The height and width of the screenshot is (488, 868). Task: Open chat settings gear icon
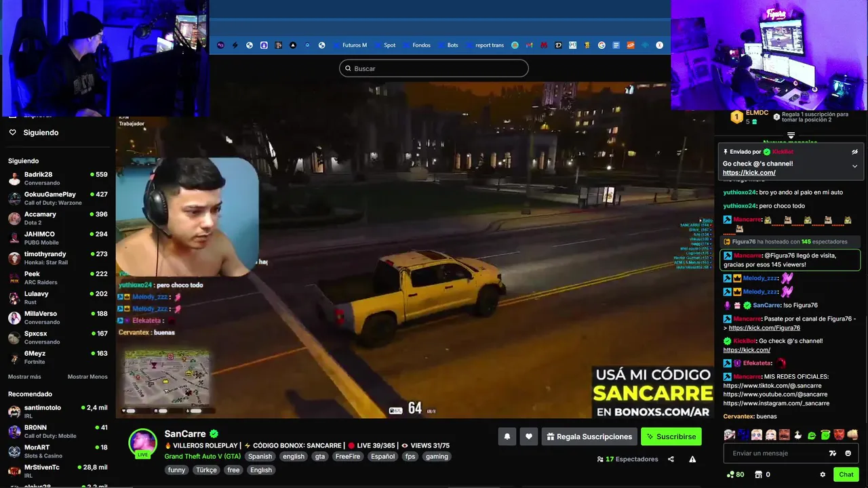click(823, 474)
